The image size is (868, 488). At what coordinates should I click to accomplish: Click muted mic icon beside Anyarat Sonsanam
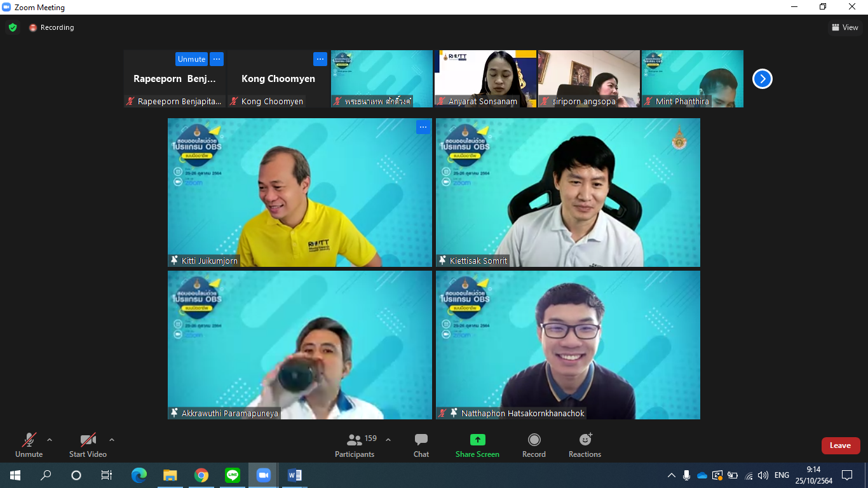click(x=441, y=102)
